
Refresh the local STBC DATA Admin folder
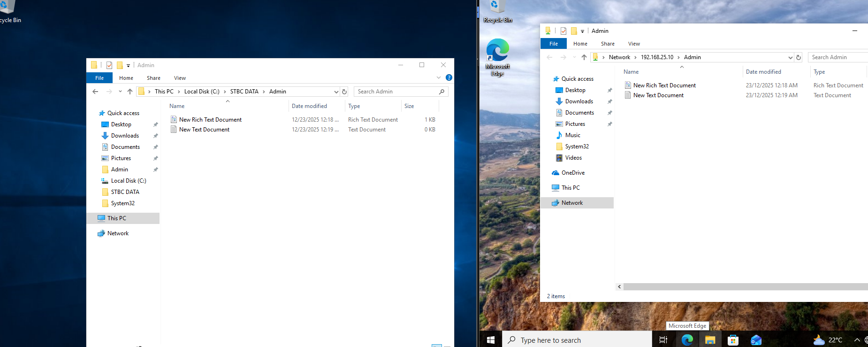[344, 92]
